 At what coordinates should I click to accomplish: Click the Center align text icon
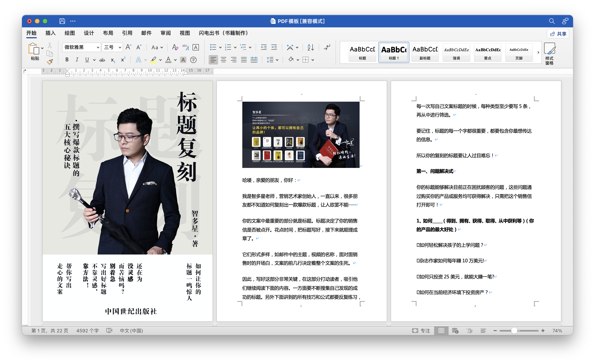223,60
